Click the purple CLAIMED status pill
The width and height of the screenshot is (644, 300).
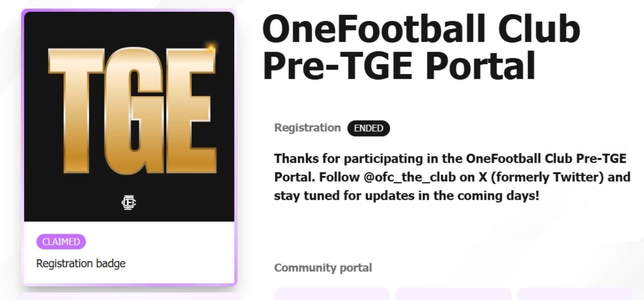[61, 241]
